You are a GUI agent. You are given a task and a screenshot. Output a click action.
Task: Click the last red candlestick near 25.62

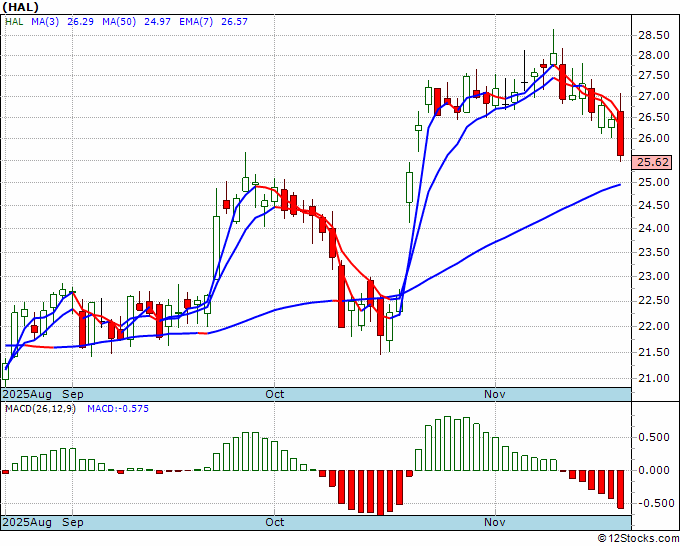pos(621,134)
